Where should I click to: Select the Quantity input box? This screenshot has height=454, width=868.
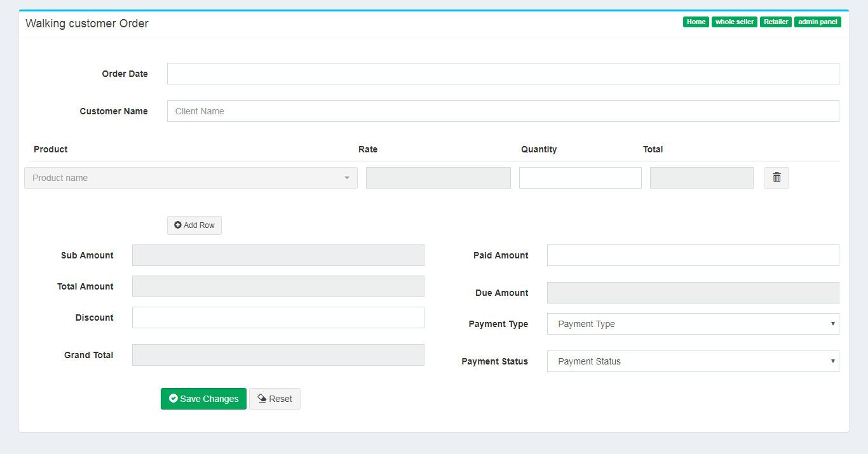tap(580, 178)
